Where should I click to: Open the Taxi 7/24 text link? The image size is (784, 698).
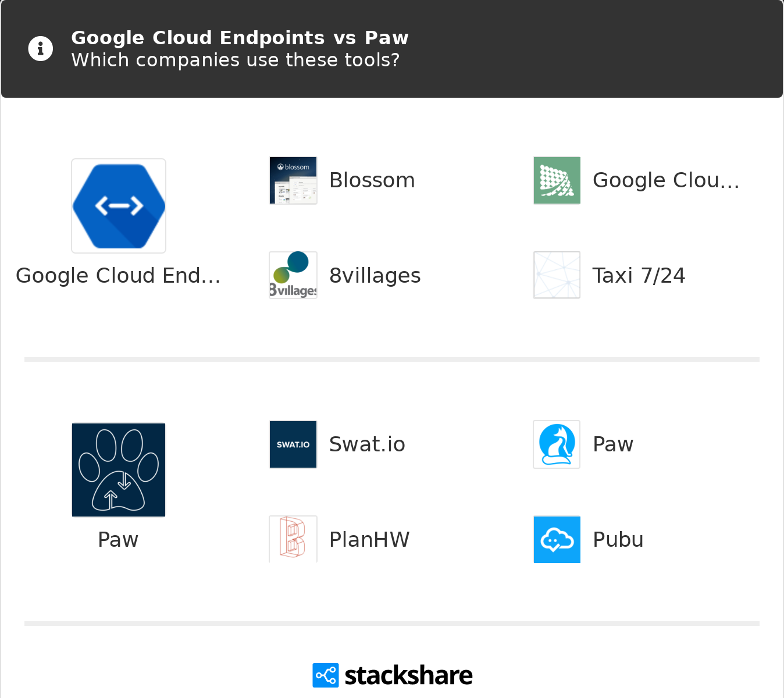point(639,276)
